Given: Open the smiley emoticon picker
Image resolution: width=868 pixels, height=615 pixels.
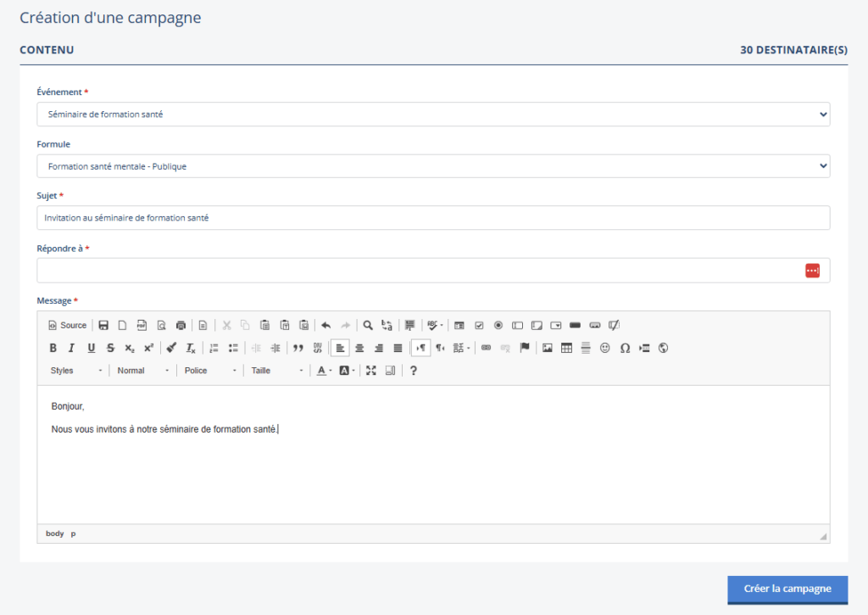Looking at the screenshot, I should pos(605,348).
